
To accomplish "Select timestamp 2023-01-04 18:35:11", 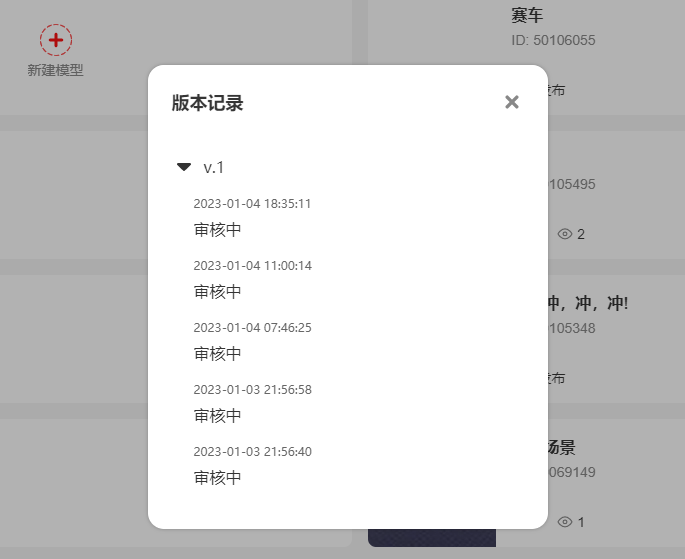I will [252, 204].
